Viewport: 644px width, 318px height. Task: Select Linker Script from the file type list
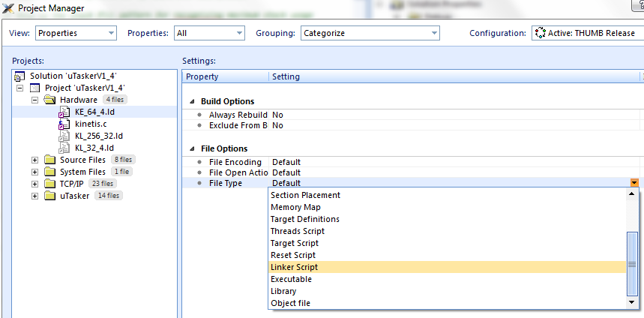tap(294, 267)
